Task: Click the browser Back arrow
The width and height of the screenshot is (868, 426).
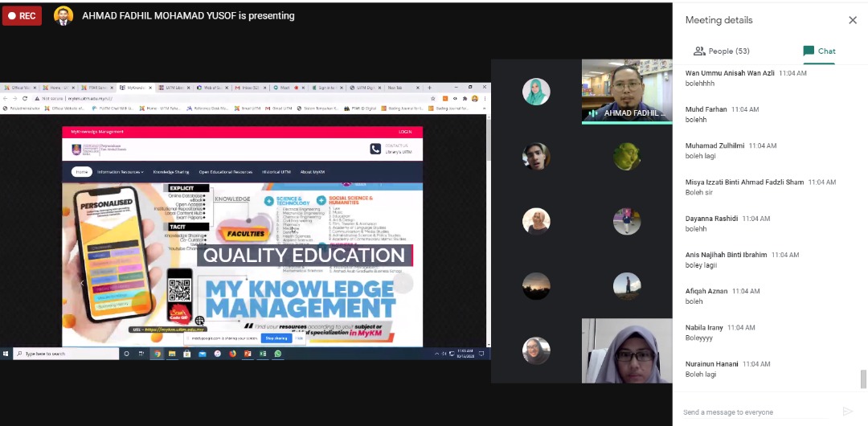Action: [6, 98]
